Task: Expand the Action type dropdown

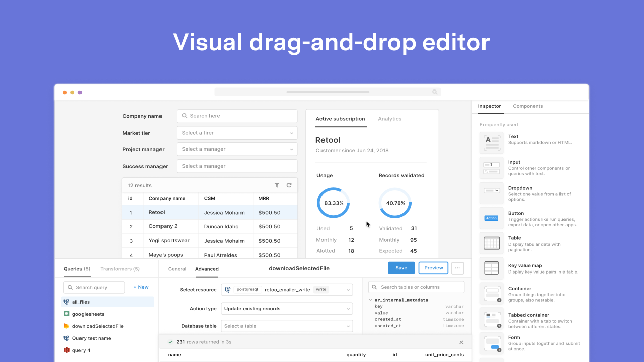Action: pyautogui.click(x=286, y=309)
